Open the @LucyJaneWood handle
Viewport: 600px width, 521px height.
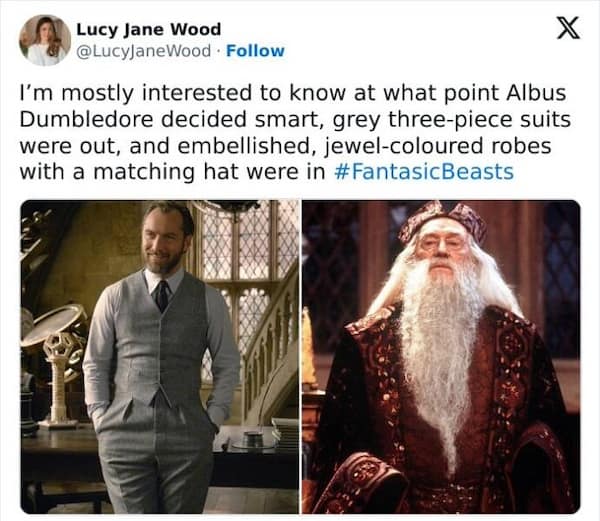(143, 51)
